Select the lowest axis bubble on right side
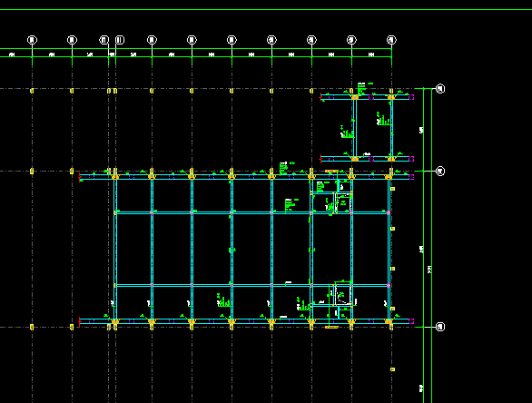The image size is (532, 403). click(440, 327)
